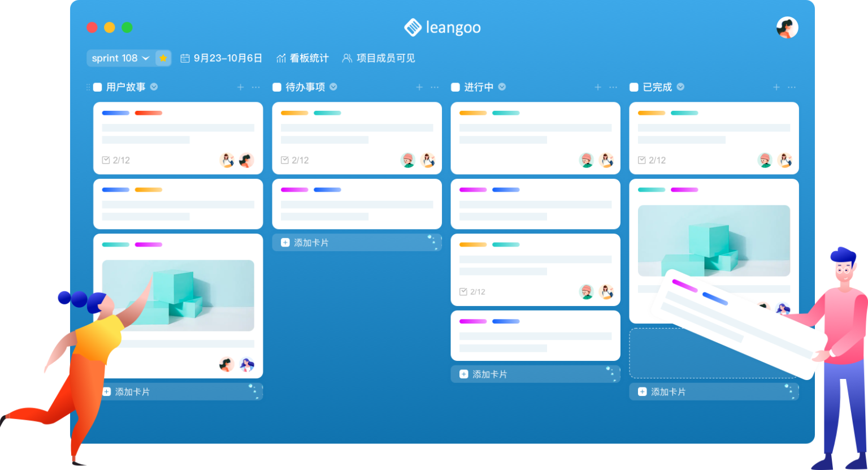Open the 看板统计 board statistics icon

pos(281,57)
